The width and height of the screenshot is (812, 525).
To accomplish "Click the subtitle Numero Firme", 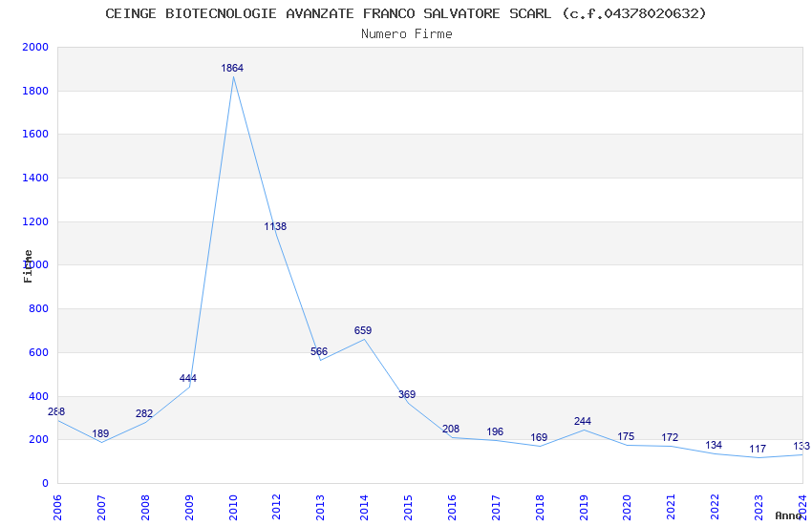I will coord(407,34).
